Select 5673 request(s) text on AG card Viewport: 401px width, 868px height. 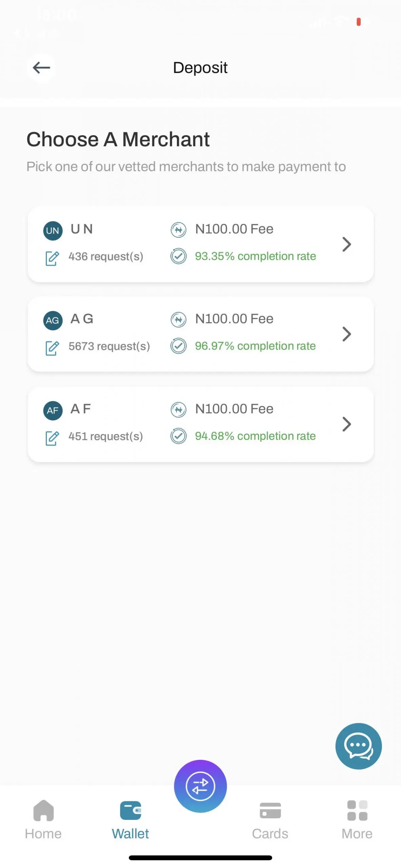click(x=109, y=346)
